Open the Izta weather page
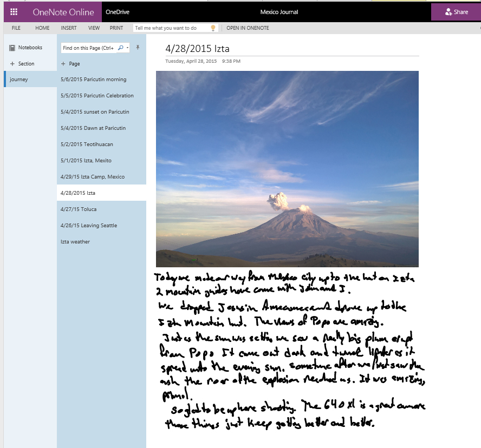The width and height of the screenshot is (481, 448). (x=74, y=241)
